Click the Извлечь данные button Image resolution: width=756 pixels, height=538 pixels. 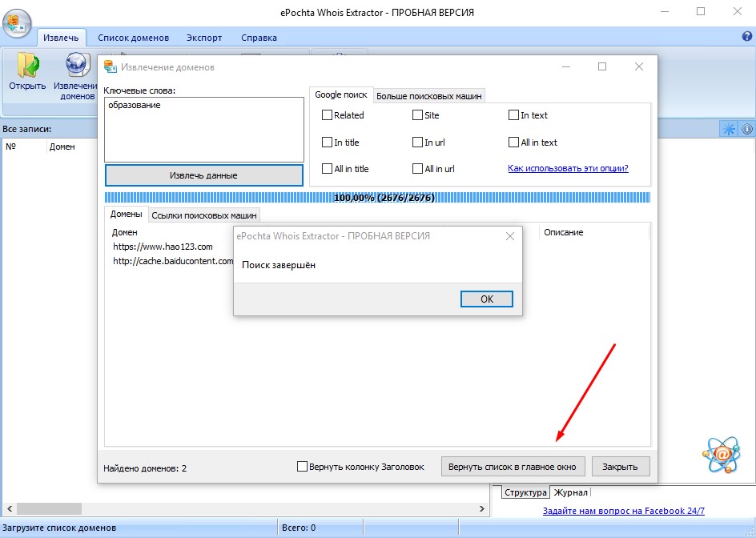coord(204,175)
